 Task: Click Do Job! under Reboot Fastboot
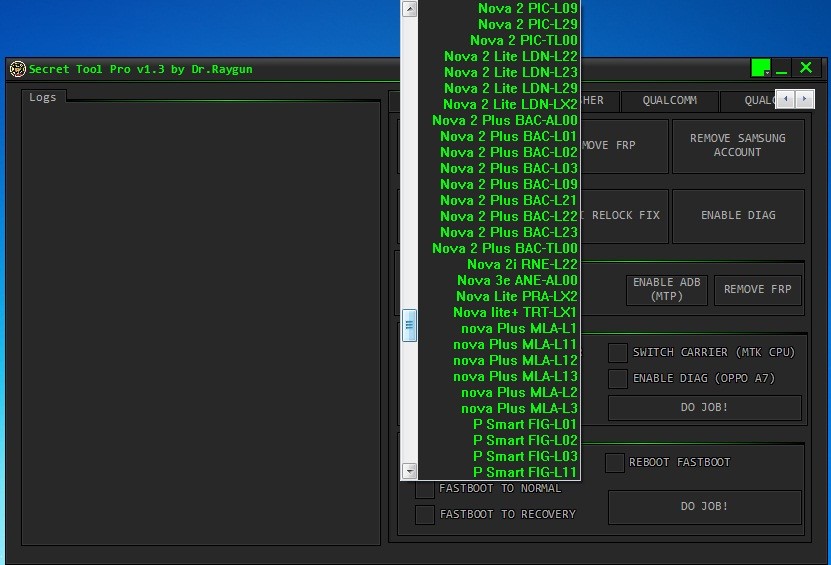click(x=704, y=507)
